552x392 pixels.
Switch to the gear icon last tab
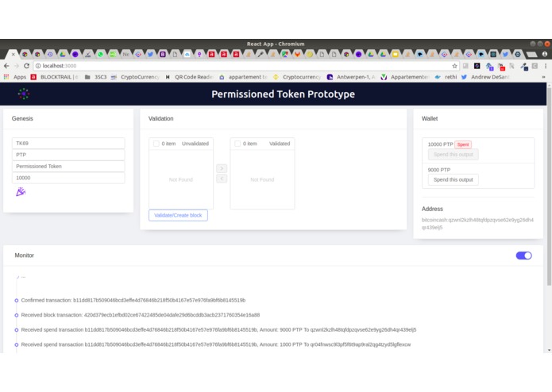[518, 54]
